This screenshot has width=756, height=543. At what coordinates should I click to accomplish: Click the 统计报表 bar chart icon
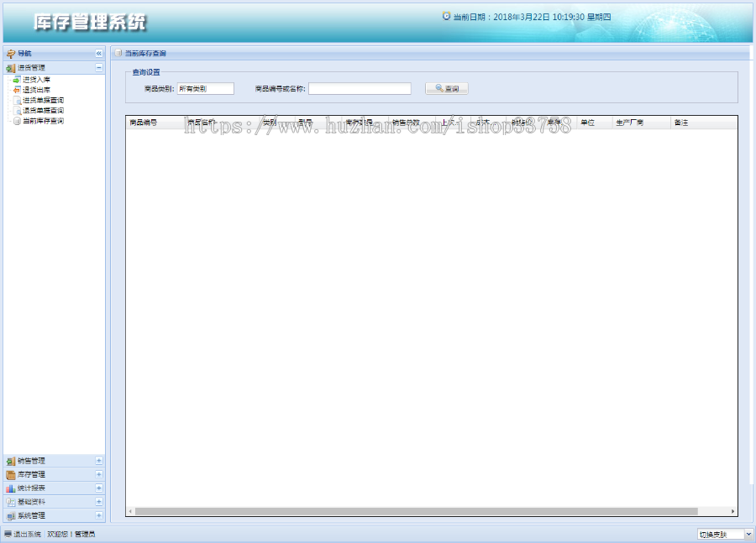point(10,488)
